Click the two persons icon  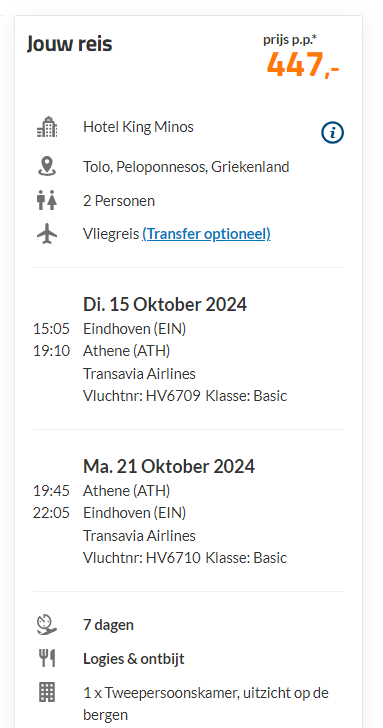47,200
